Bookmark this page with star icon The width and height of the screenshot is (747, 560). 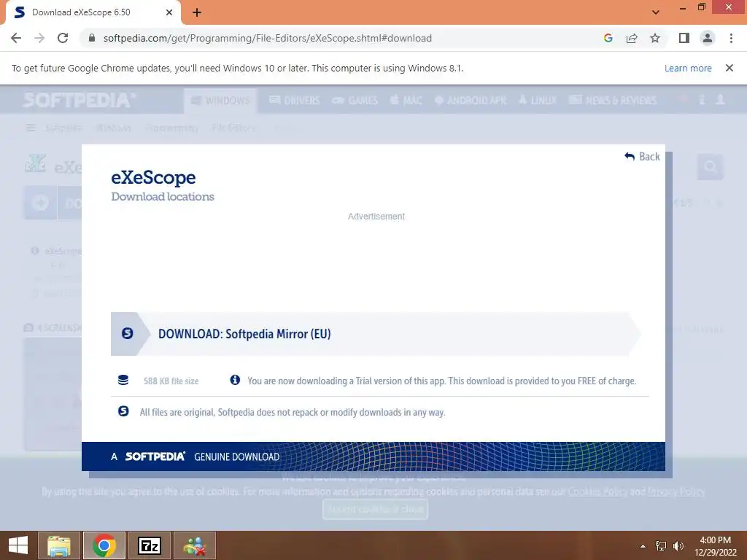pyautogui.click(x=655, y=38)
